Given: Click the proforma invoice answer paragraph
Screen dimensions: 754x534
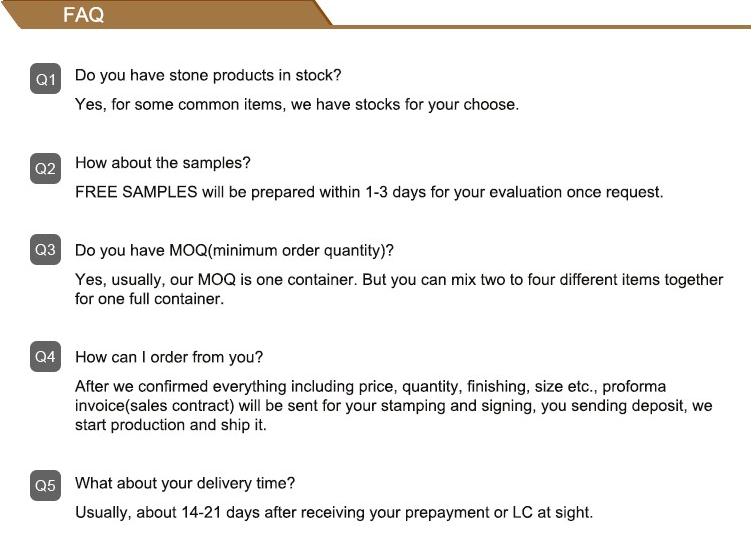Looking at the screenshot, I should [x=393, y=406].
